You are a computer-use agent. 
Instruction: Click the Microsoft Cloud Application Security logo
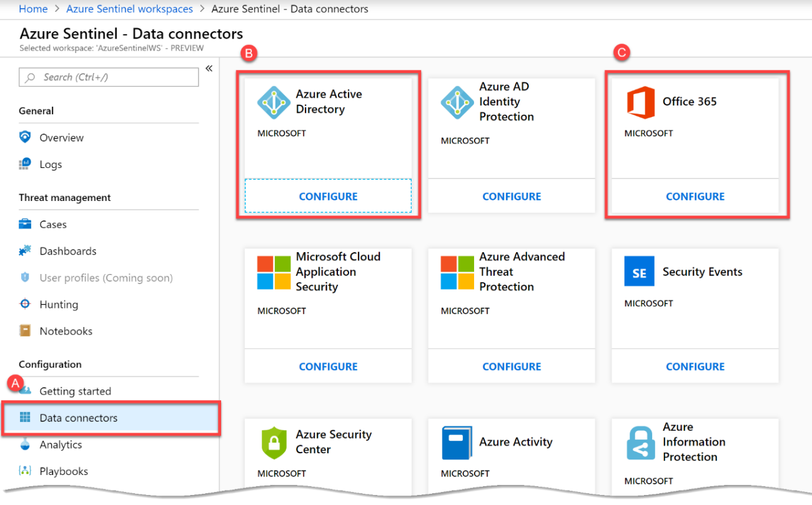pyautogui.click(x=274, y=272)
